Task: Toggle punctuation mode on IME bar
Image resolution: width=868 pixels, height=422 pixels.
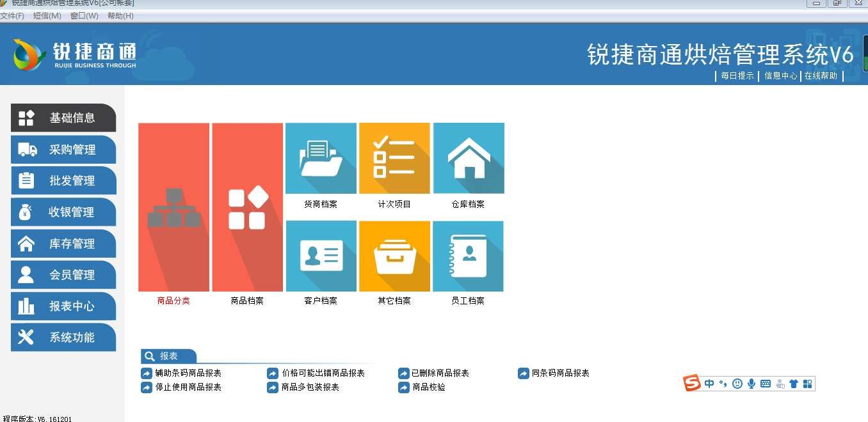Action: click(723, 384)
